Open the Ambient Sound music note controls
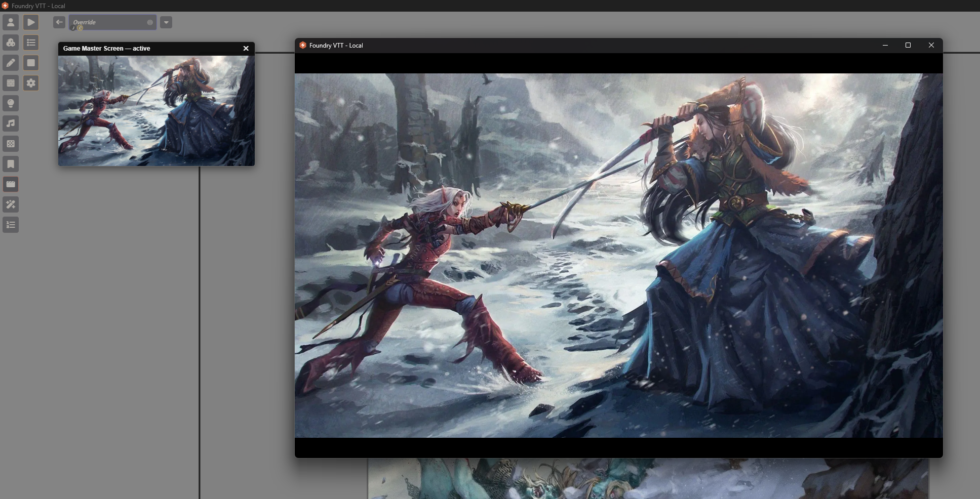Screen dimensions: 980x499 (x=11, y=123)
